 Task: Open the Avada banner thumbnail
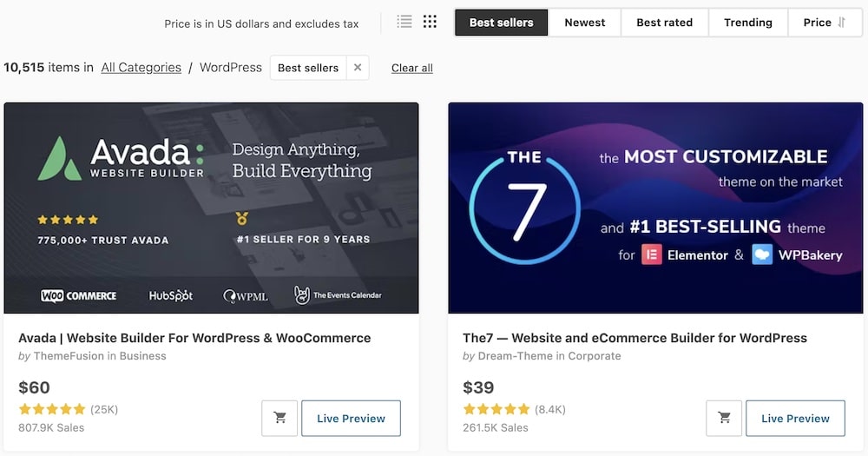click(x=212, y=208)
